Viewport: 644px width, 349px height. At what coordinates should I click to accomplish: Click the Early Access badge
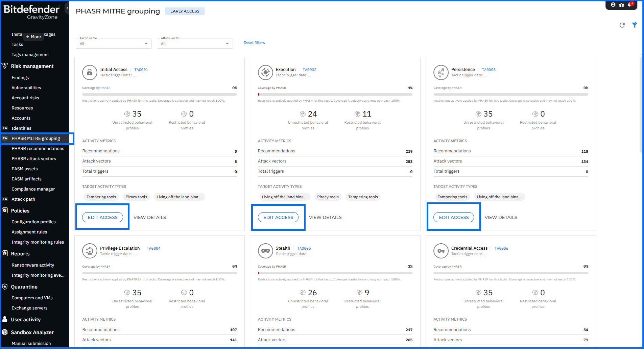(185, 11)
